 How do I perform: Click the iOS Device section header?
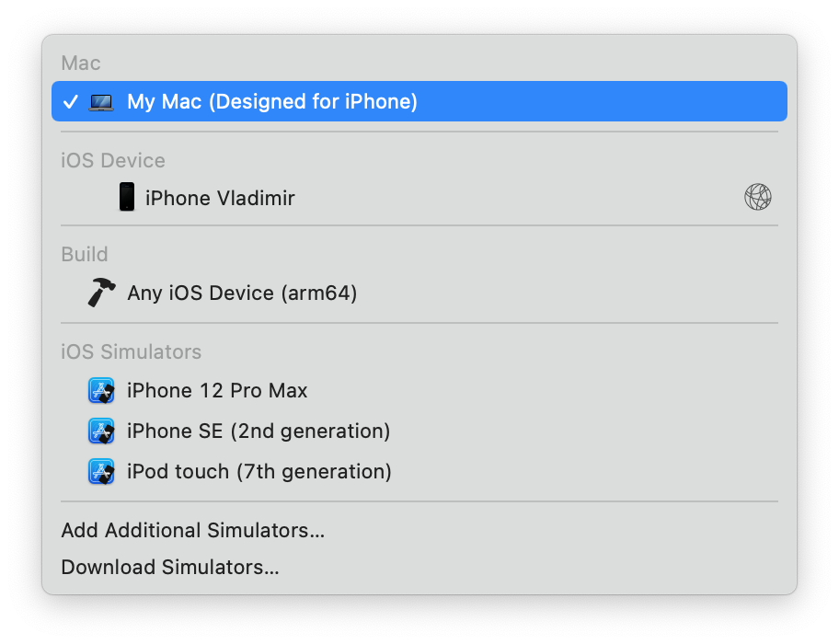tap(113, 161)
